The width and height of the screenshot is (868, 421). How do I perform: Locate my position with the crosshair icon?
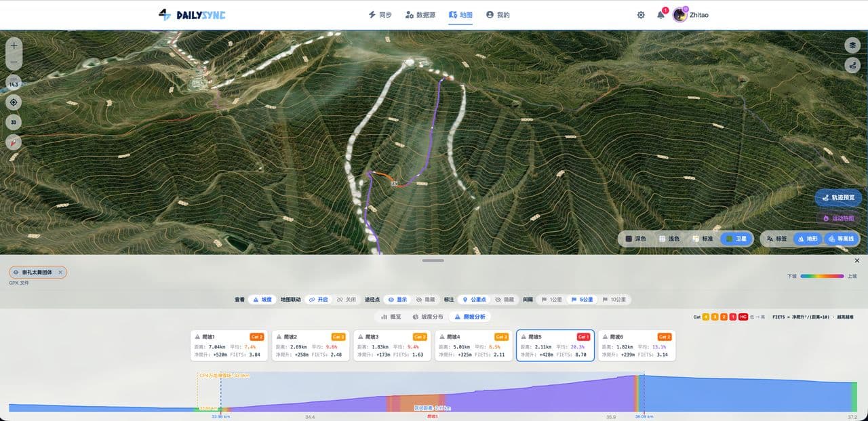click(x=14, y=102)
